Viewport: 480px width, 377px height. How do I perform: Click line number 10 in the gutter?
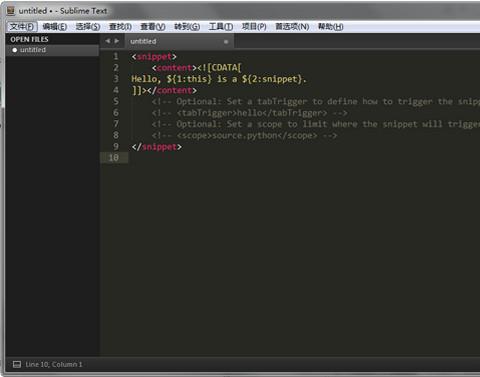(x=114, y=158)
